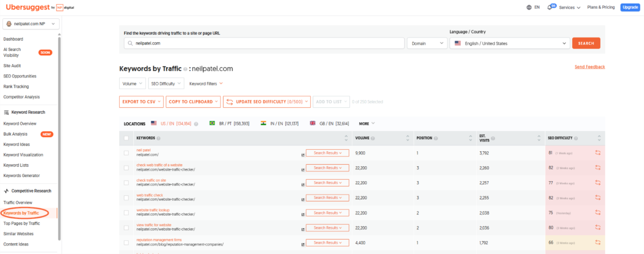Click the orange SEARCH button
The image size is (644, 254).
coord(586,43)
